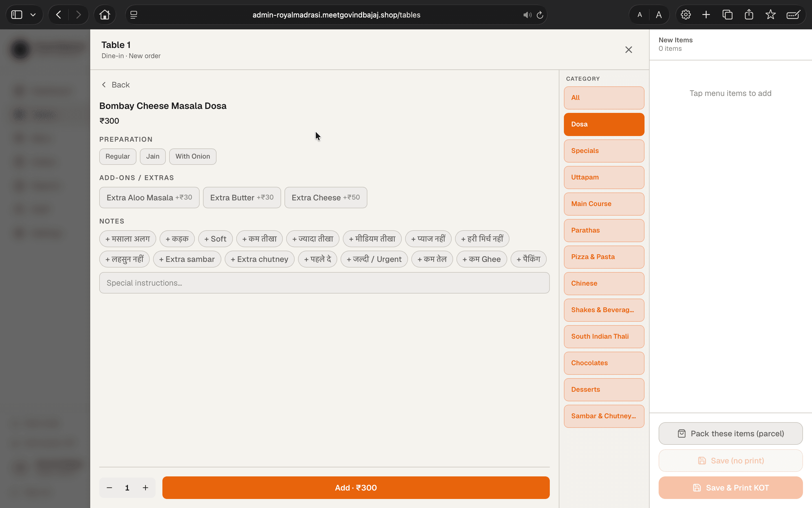This screenshot has width=812, height=508.
Task: Go Back to the dosa menu list
Action: pos(115,85)
